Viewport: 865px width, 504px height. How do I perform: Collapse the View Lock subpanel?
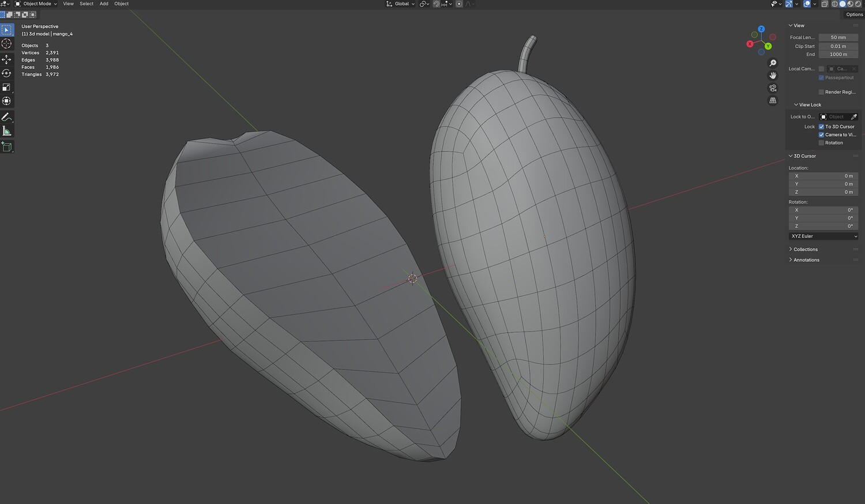coord(796,105)
